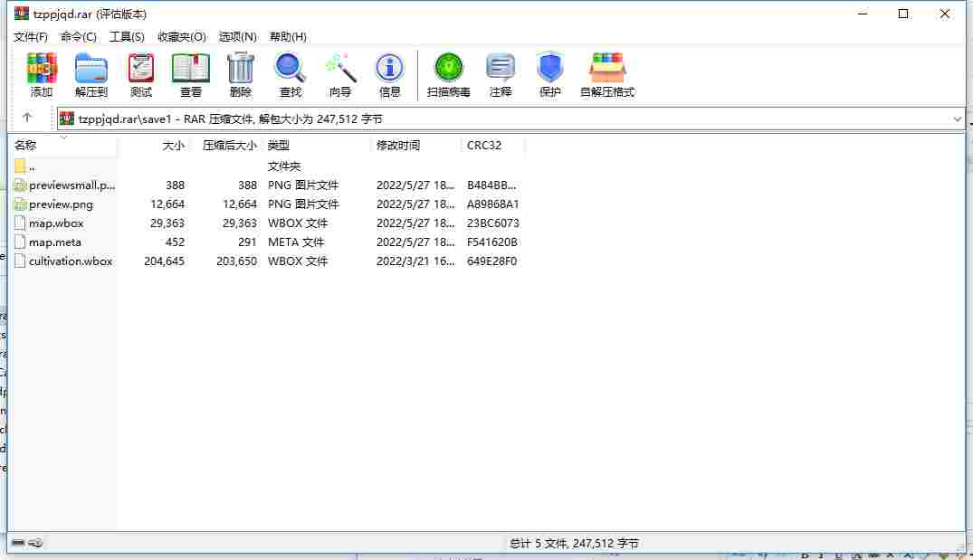Screen dimensions: 973x560
Task: Launch the 向导 (Wizard) wand tool
Action: 340,74
